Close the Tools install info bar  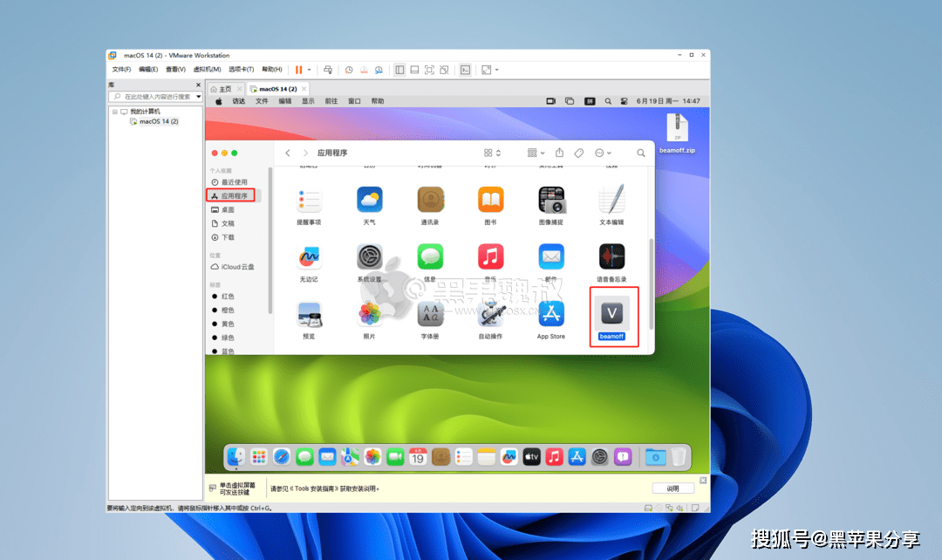703,481
